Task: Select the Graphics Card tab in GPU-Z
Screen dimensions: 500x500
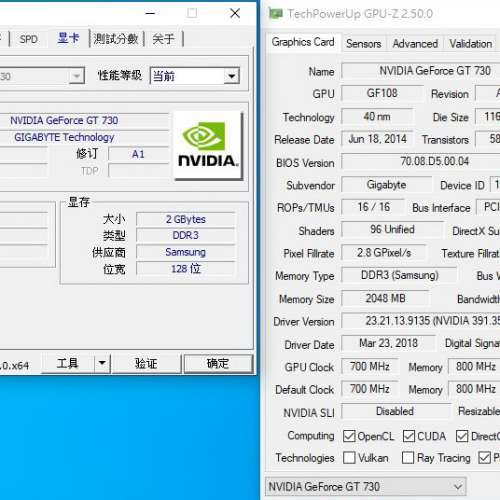Action: coord(303,42)
